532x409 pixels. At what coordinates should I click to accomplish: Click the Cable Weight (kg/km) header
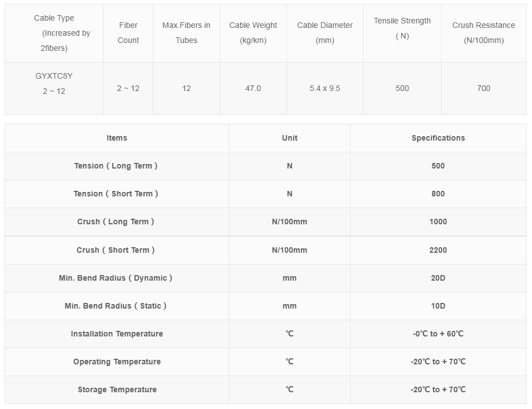(x=253, y=33)
